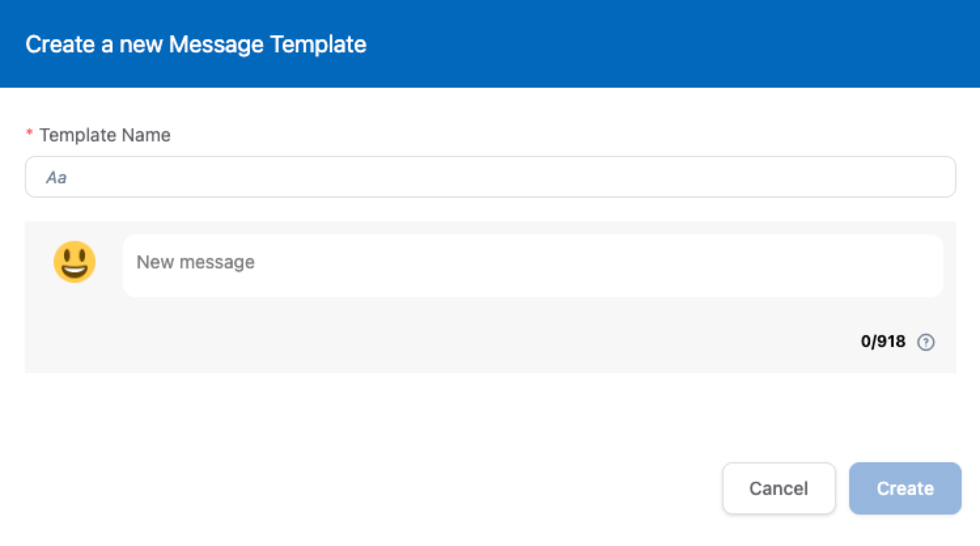980x546 pixels.
Task: Click into the New message text area
Action: point(533,266)
